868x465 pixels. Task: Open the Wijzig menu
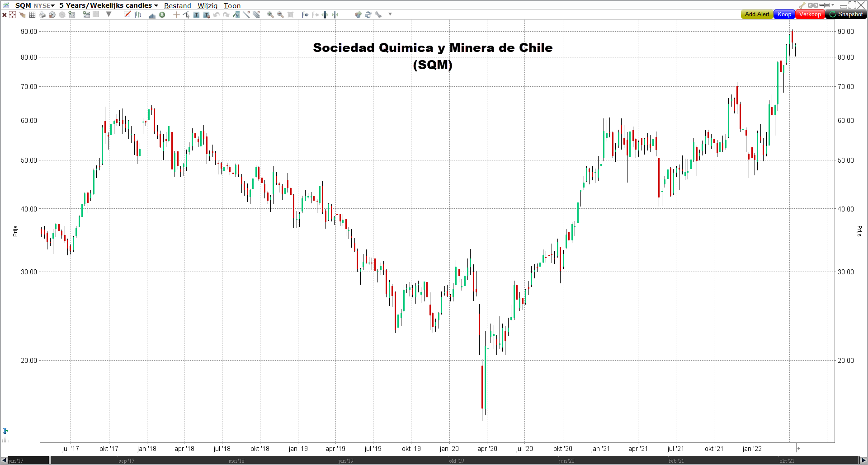click(208, 6)
